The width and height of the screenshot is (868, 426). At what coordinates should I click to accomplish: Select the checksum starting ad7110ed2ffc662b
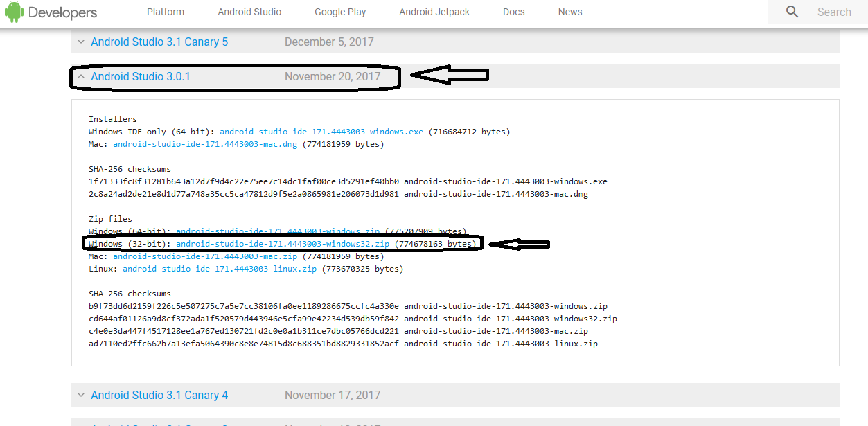(244, 344)
